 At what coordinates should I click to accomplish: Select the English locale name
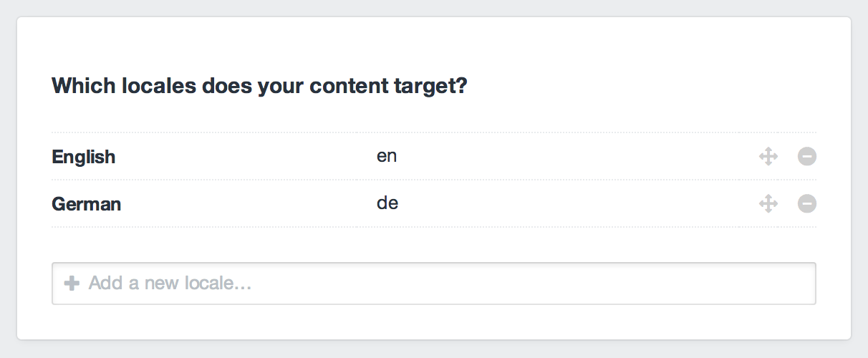(x=84, y=157)
